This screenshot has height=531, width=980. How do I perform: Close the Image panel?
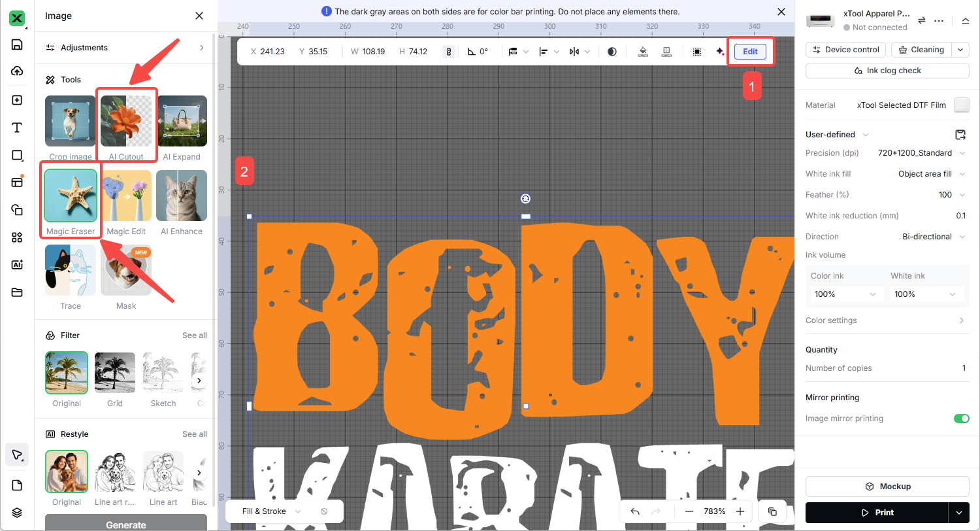point(199,16)
